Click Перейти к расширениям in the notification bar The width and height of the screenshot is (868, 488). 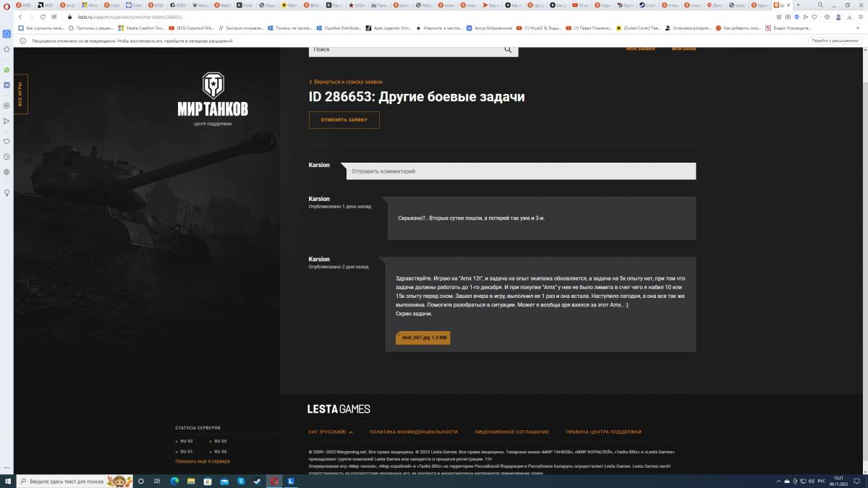(x=835, y=41)
